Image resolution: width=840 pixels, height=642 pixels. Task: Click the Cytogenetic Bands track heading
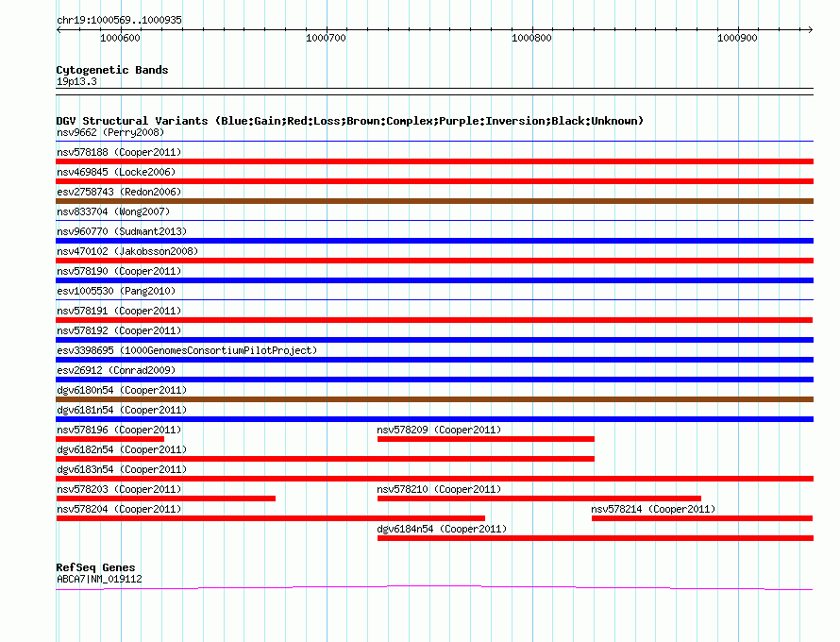coord(112,70)
